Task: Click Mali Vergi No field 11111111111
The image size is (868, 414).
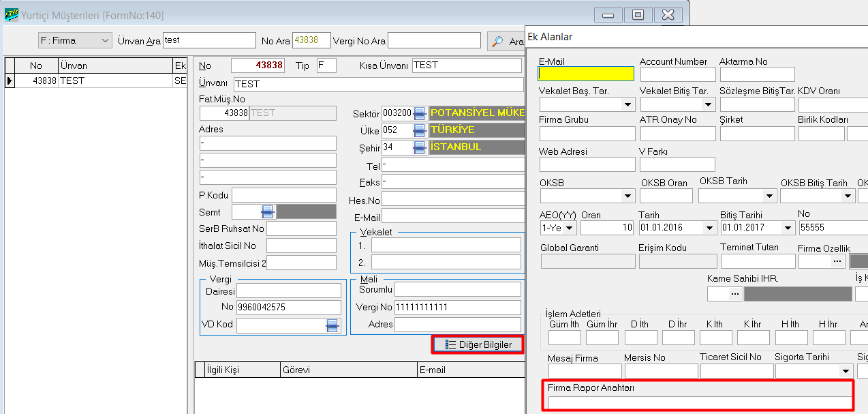Action: click(x=458, y=308)
